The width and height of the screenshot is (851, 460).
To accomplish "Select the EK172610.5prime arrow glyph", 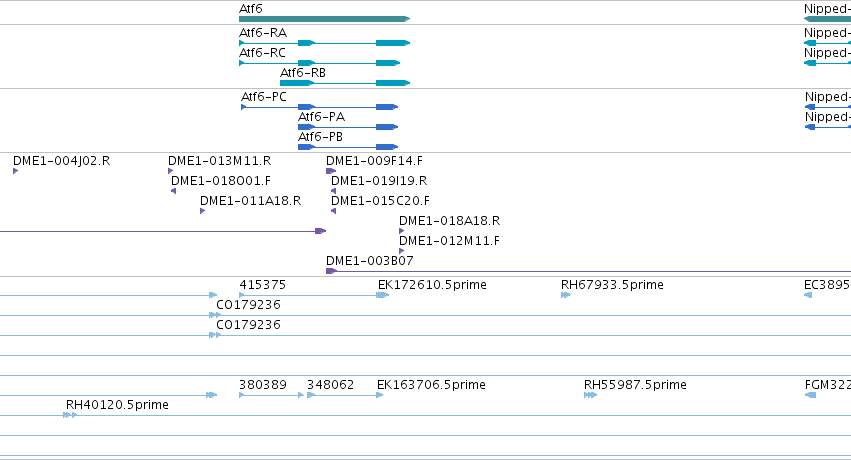I will [383, 295].
